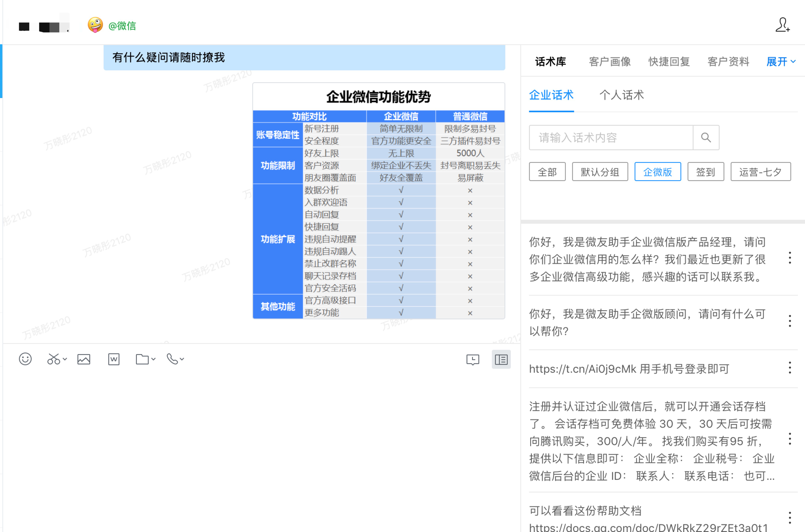This screenshot has height=532, width=805.
Task: Filter by 默认分组 group
Action: (x=600, y=172)
